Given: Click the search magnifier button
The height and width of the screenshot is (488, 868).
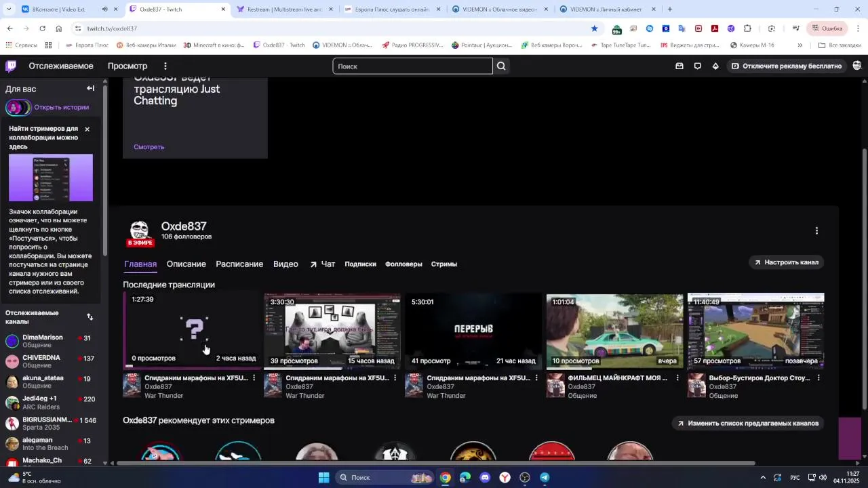Looking at the screenshot, I should (x=501, y=66).
